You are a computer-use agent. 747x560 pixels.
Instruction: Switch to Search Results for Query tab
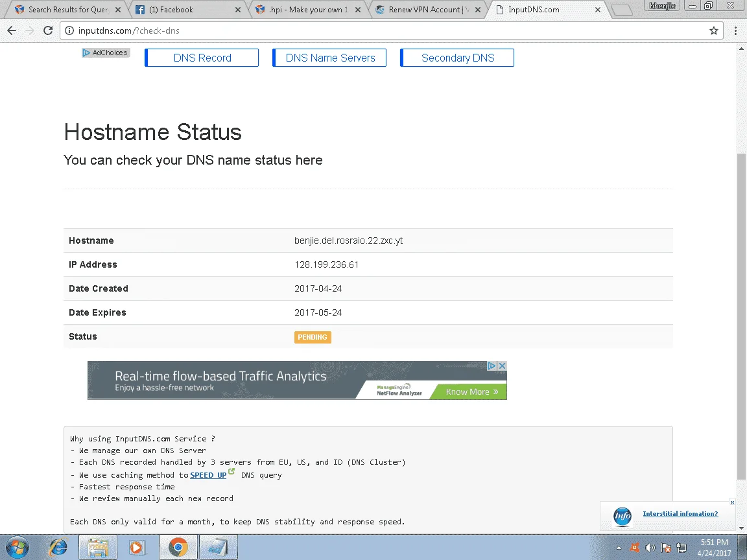pos(67,10)
